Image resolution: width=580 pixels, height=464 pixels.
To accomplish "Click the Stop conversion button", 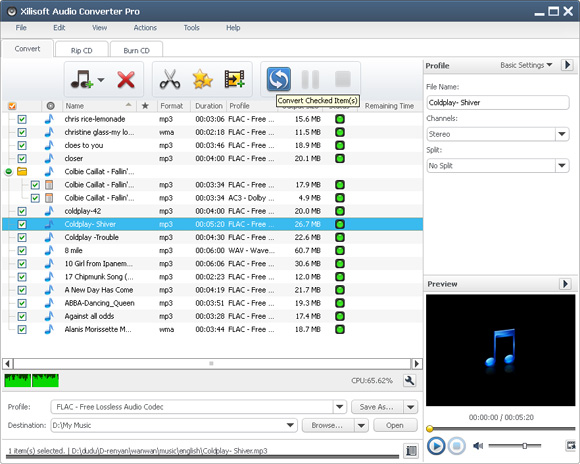I will (x=343, y=79).
